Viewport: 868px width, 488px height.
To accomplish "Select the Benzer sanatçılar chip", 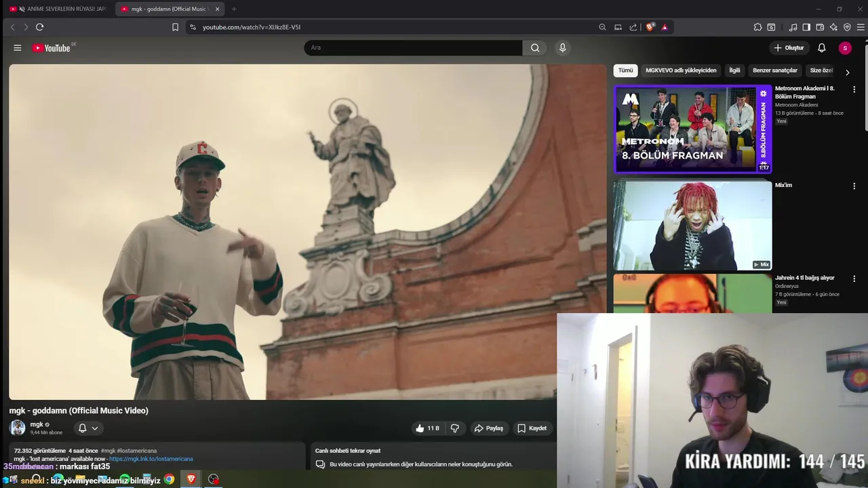I will 775,70.
